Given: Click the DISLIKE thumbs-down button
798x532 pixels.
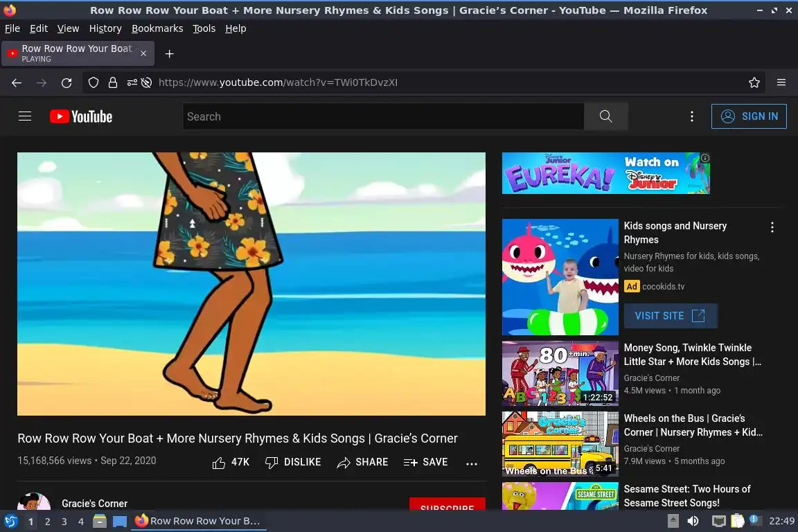Looking at the screenshot, I should [293, 462].
